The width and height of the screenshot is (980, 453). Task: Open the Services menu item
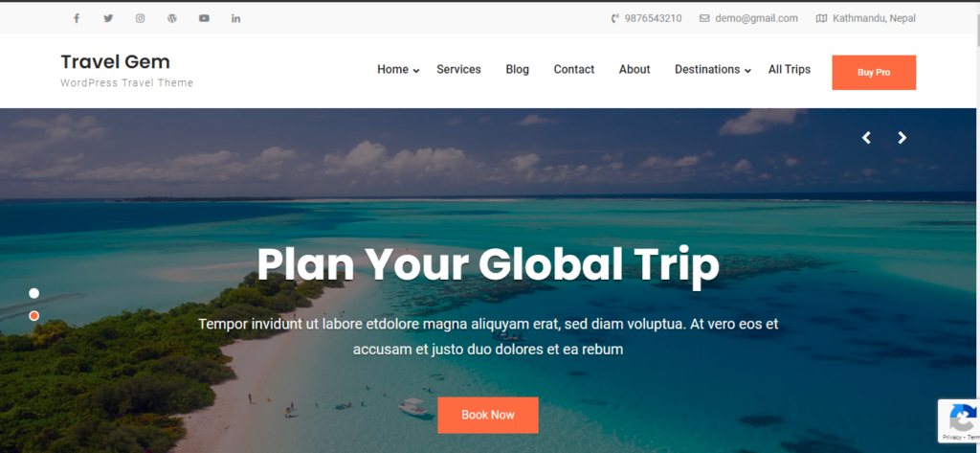pyautogui.click(x=458, y=70)
